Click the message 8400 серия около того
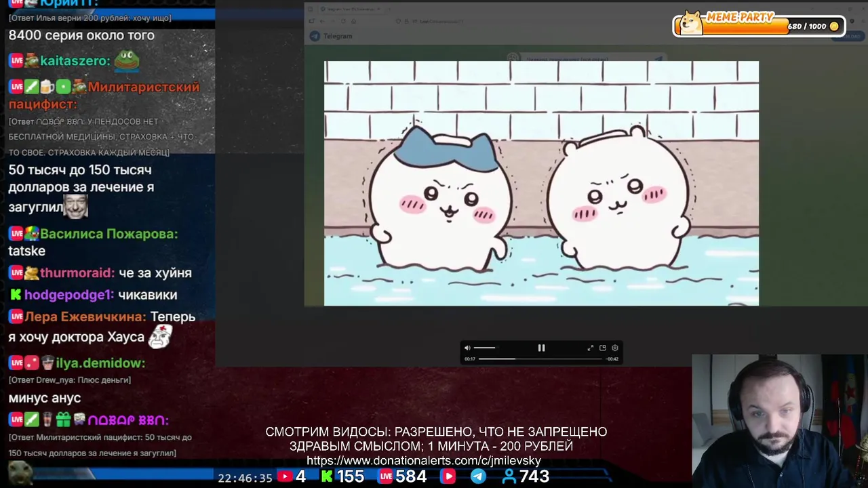 (x=81, y=35)
